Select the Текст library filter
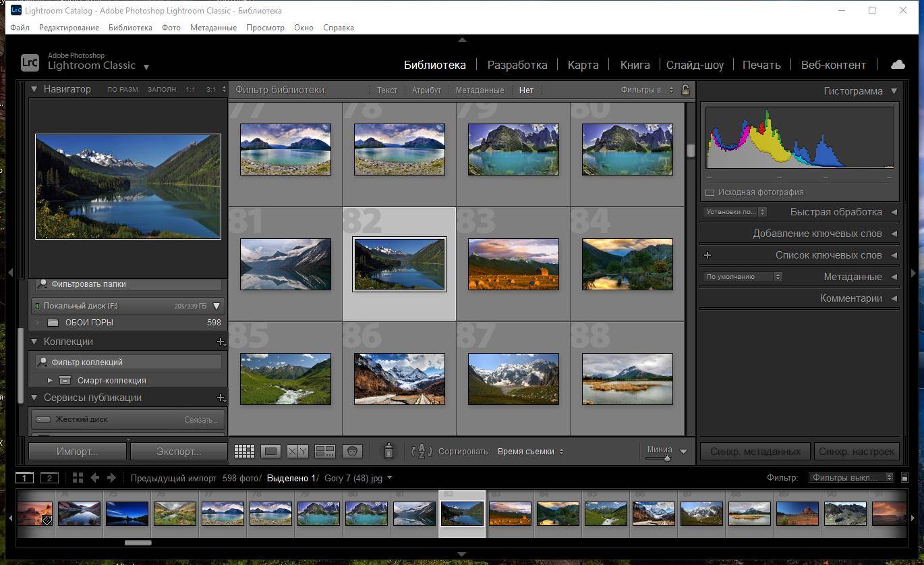The image size is (924, 565). [387, 90]
